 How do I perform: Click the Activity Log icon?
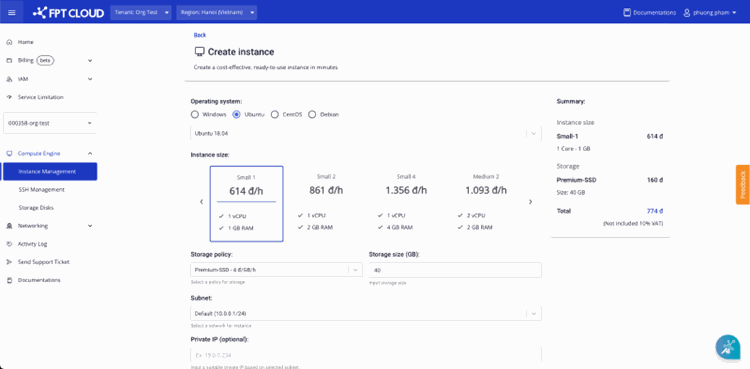(x=9, y=244)
